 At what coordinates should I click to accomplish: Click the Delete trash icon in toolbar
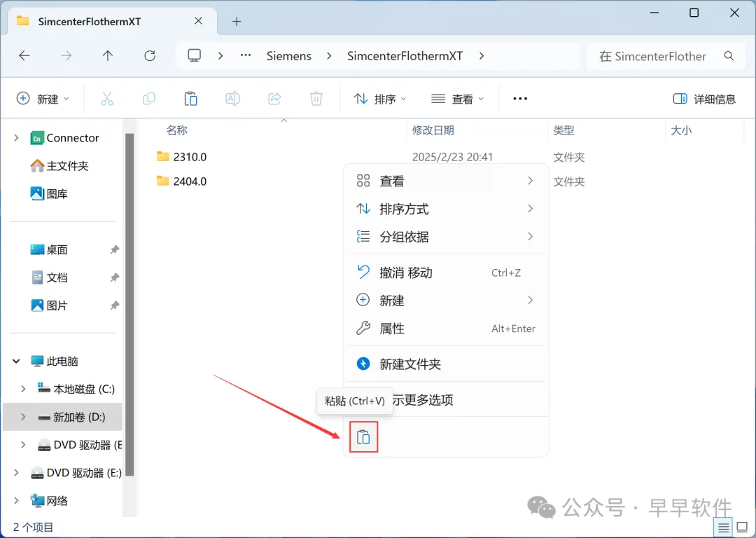click(316, 99)
